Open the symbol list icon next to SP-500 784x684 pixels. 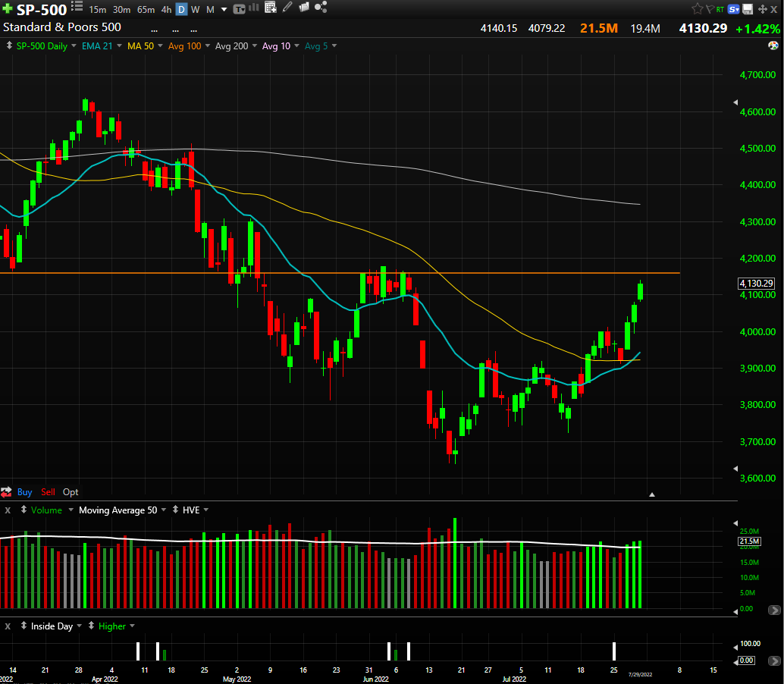coord(77,6)
